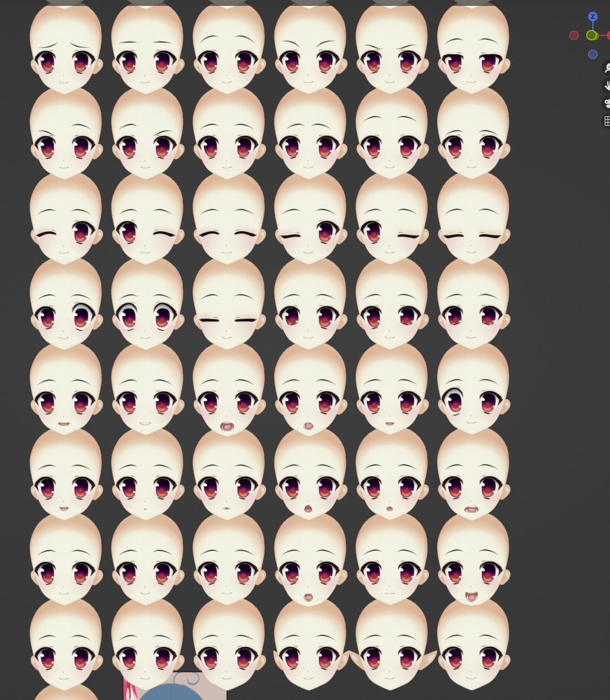Image resolution: width=610 pixels, height=700 pixels.
Task: Select the worried-eyebrows face at top left
Action: (x=65, y=47)
